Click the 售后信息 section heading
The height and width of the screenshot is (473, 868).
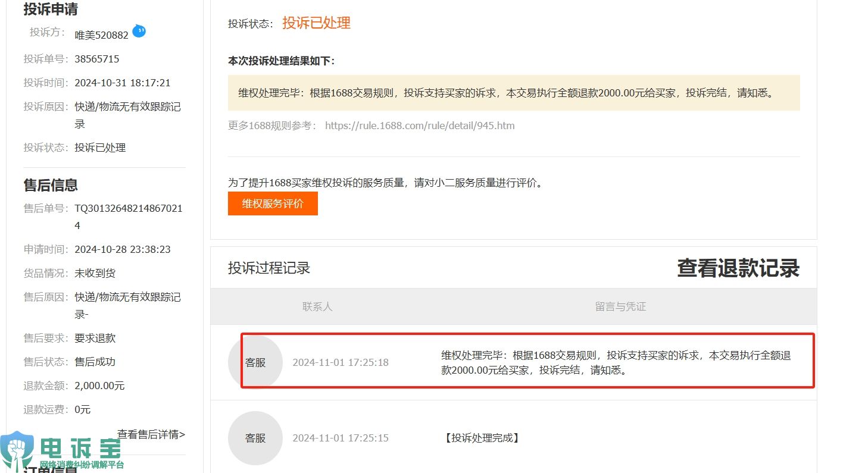[51, 185]
